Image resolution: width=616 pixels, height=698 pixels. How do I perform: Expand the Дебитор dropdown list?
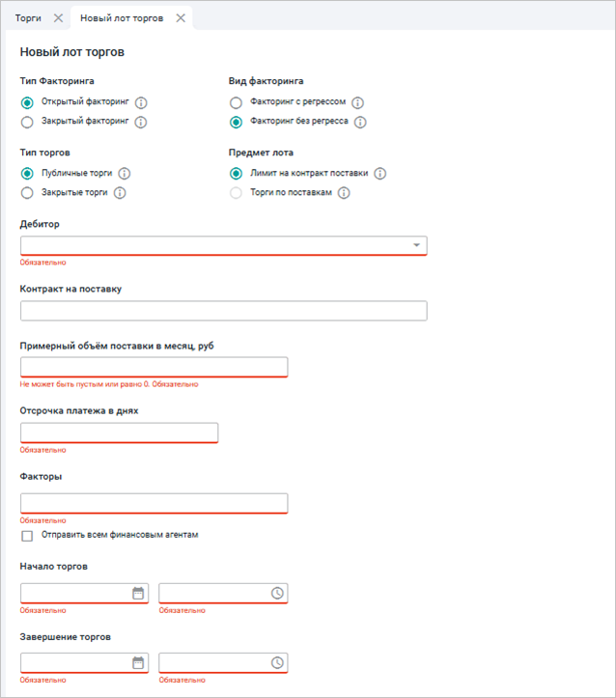(416, 245)
